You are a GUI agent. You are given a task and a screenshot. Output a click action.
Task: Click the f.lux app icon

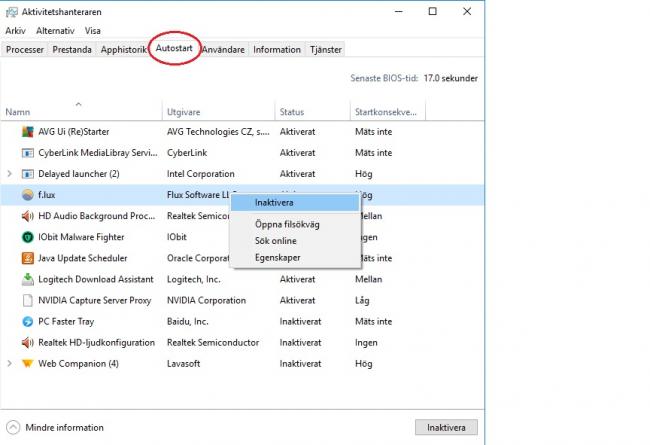(x=27, y=195)
